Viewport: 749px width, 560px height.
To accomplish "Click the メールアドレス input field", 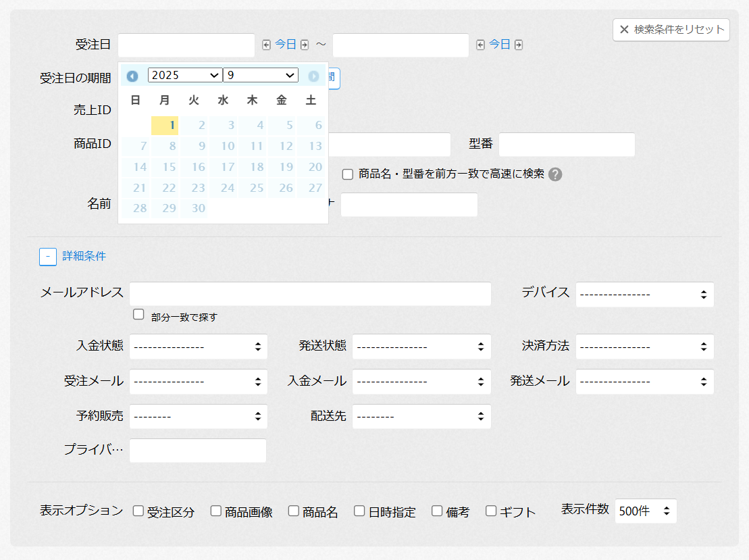I will (x=310, y=295).
